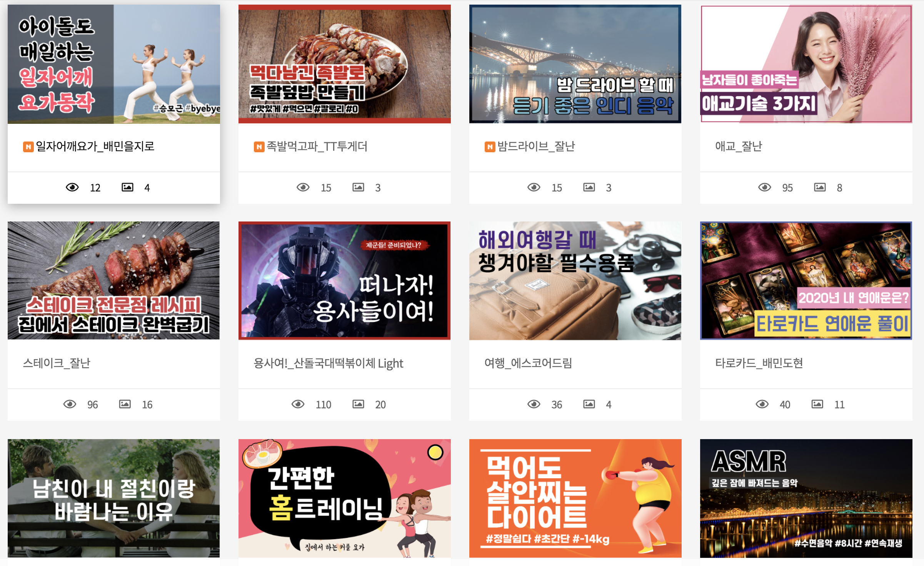This screenshot has height=566, width=924.
Task: Click the orange N badge beside 밤드라이브_잘난
Action: click(490, 147)
